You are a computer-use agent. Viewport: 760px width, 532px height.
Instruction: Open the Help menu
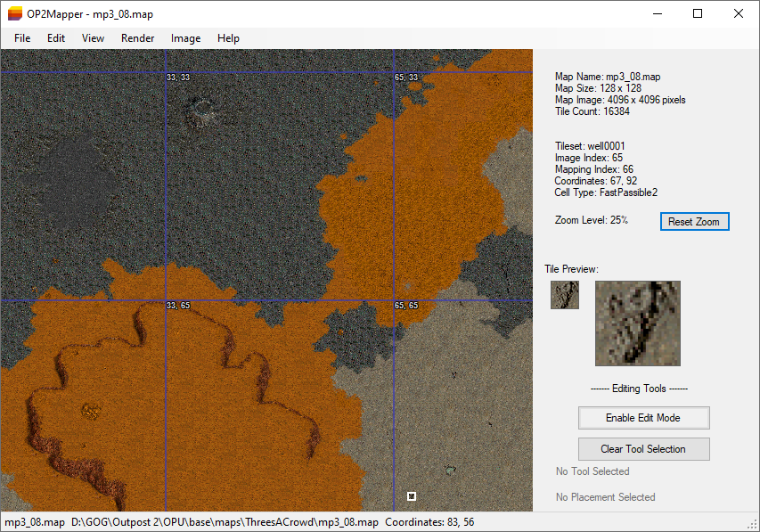(x=228, y=38)
